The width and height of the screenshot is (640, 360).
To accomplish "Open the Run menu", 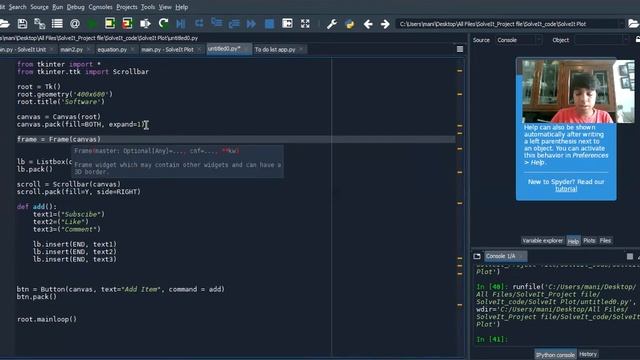I will pyautogui.click(x=58, y=7).
